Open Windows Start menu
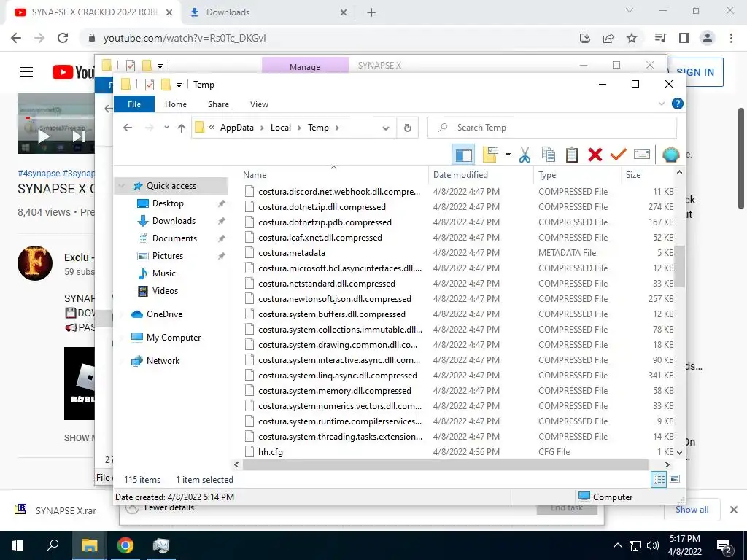Viewport: 747px width, 560px height. (x=18, y=545)
